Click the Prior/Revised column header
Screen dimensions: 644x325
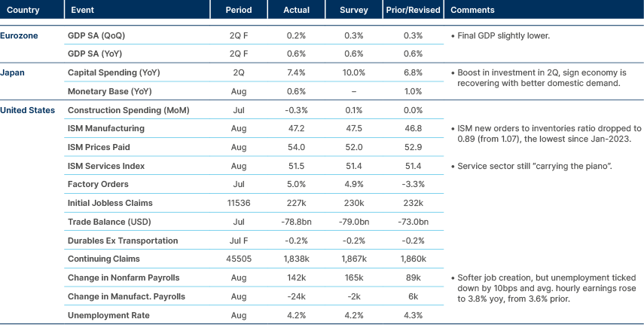[411, 10]
